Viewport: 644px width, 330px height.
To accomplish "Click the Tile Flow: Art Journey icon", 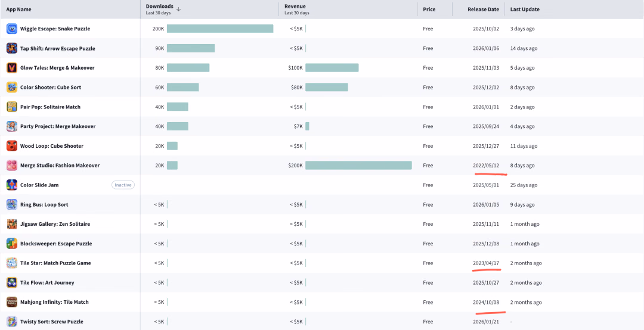I will click(12, 282).
